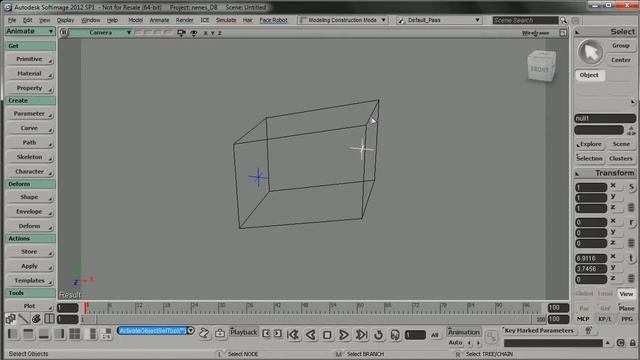Open the Animate toolbar mode dropdown
Screen dimensions: 640x360
[x=30, y=31]
